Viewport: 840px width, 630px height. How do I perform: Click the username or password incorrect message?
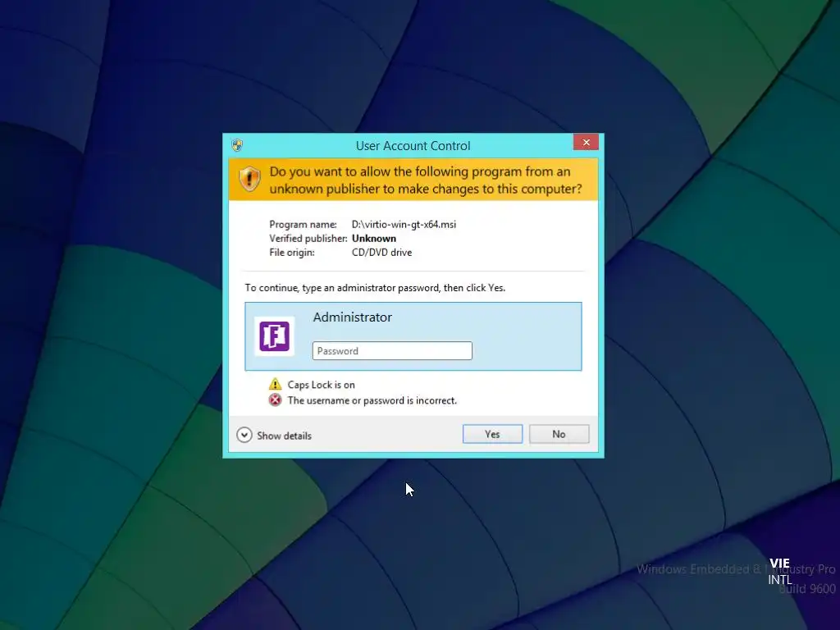tap(372, 400)
